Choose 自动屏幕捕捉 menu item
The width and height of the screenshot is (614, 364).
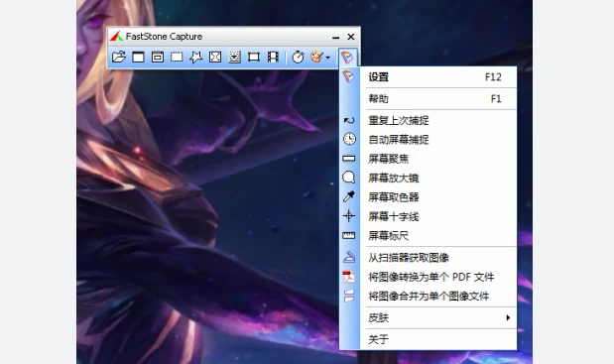tap(428, 139)
